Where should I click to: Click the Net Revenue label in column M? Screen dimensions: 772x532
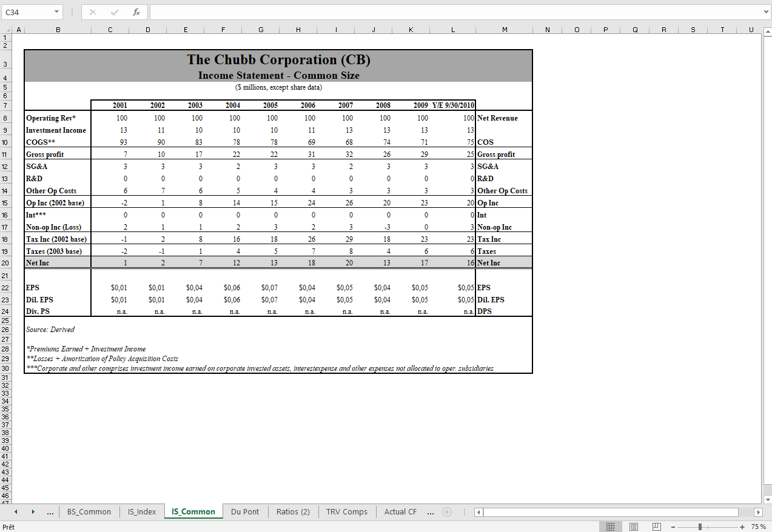tap(498, 118)
